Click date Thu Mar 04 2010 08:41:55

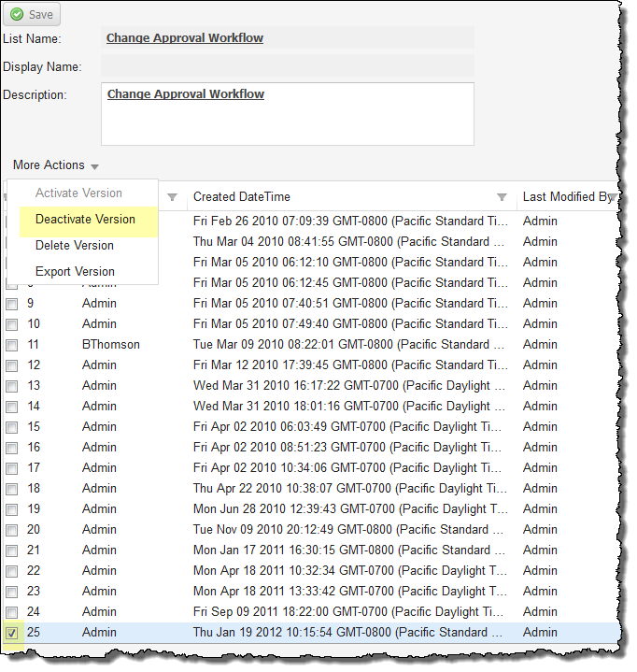[348, 241]
